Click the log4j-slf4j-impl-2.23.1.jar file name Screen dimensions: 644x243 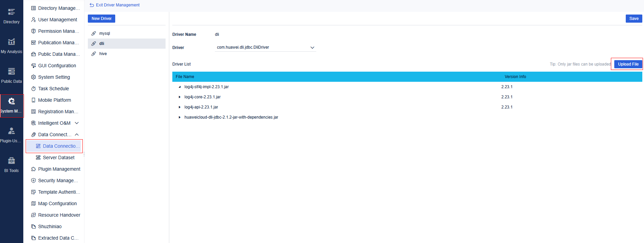pyautogui.click(x=206, y=87)
